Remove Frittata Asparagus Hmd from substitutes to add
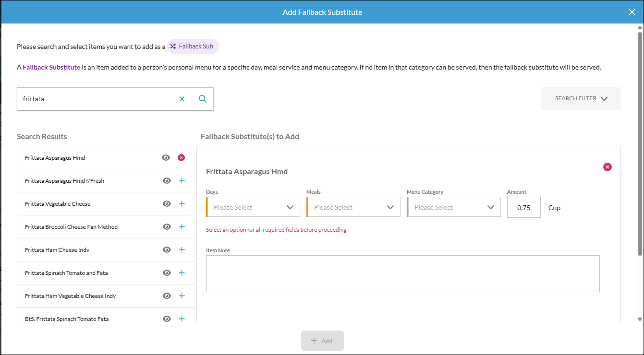Screen dimensions: 644x355 tap(608, 167)
